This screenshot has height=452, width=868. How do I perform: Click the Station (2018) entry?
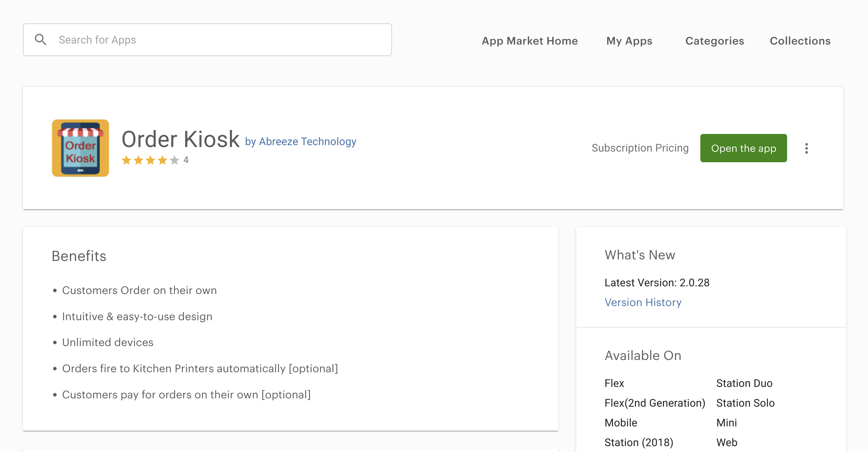(x=639, y=443)
